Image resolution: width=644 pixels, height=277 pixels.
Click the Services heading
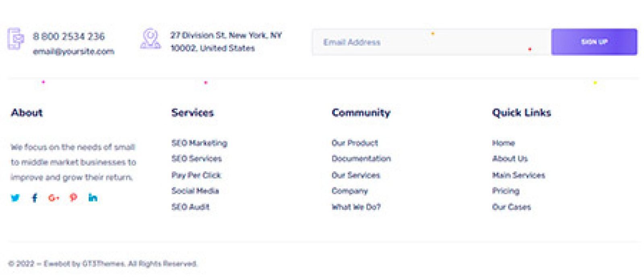point(192,113)
